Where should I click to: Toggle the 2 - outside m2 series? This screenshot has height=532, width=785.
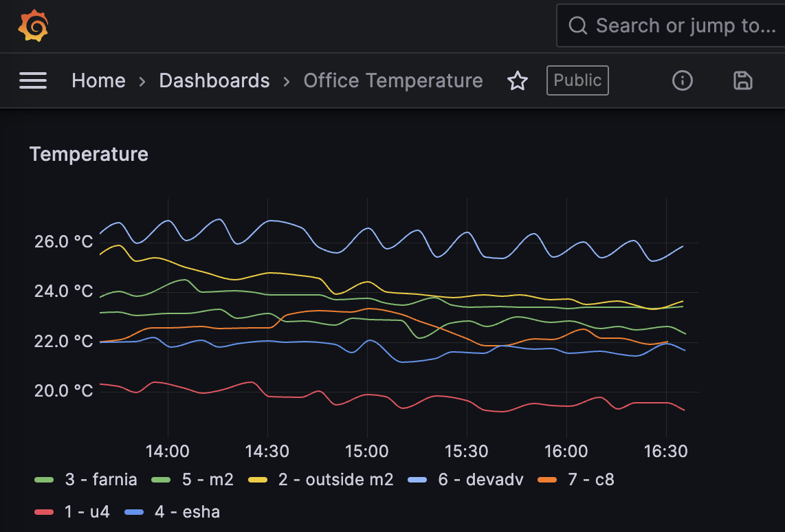pyautogui.click(x=335, y=479)
